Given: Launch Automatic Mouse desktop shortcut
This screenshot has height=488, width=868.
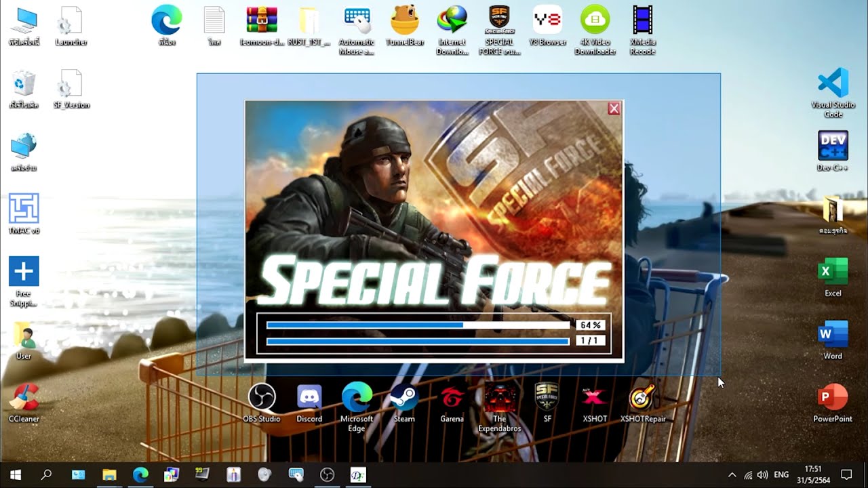Looking at the screenshot, I should (x=357, y=30).
